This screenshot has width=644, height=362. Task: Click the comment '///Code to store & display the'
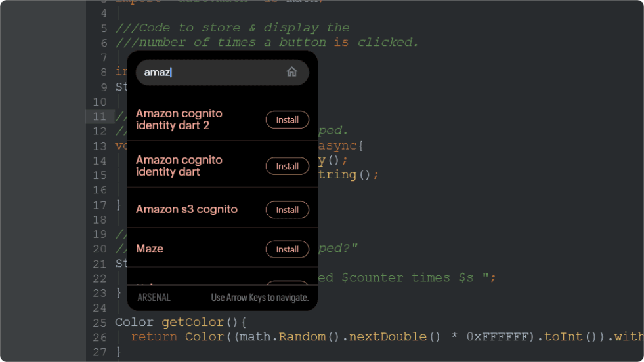click(x=232, y=28)
